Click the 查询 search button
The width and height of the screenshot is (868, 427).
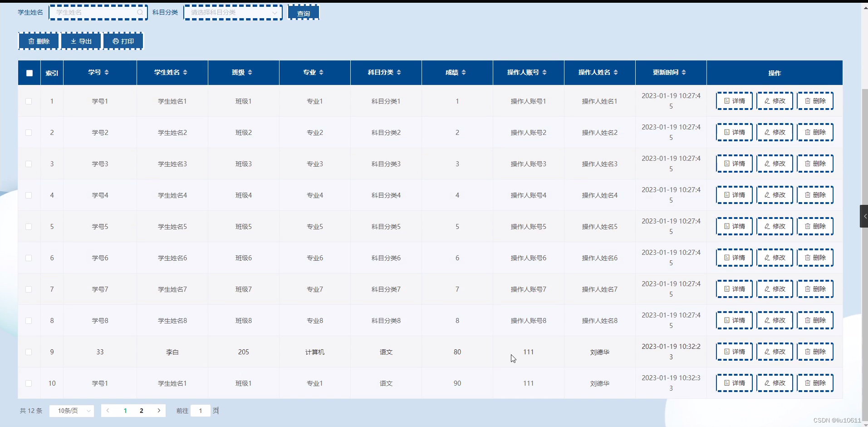pos(304,13)
